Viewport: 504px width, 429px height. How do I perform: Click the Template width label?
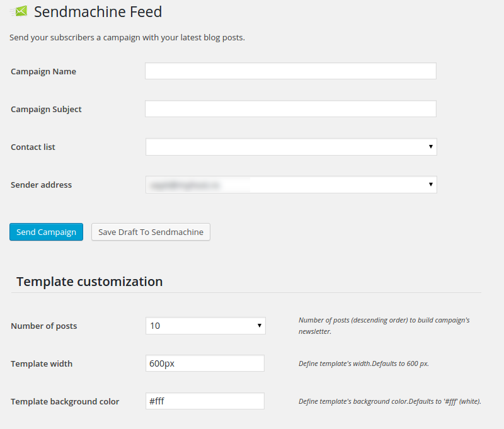[x=42, y=364]
